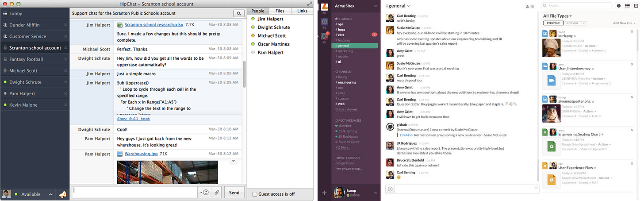The height and width of the screenshot is (201, 644).
Task: Click the Google Drive icon for User Experience Flow
Action: click(552, 179)
